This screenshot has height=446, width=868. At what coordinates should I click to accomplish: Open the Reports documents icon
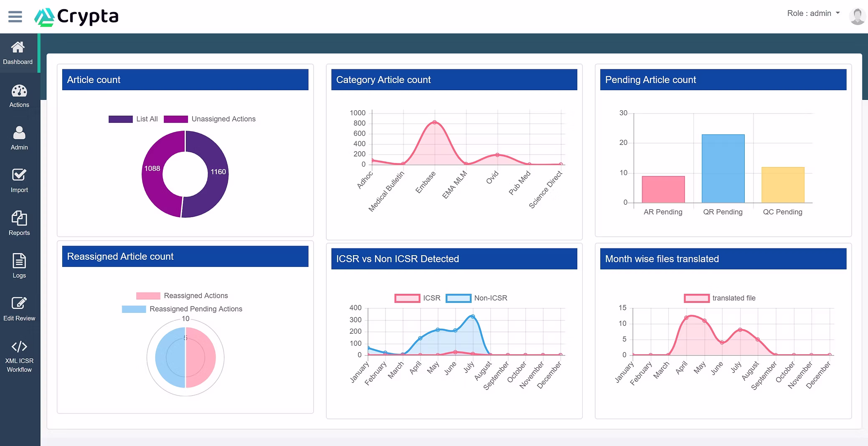tap(19, 218)
